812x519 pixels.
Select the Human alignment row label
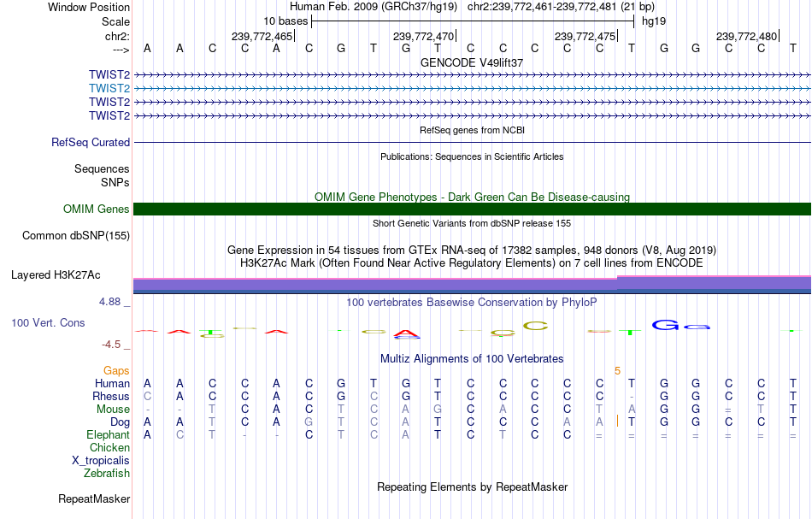click(x=112, y=384)
